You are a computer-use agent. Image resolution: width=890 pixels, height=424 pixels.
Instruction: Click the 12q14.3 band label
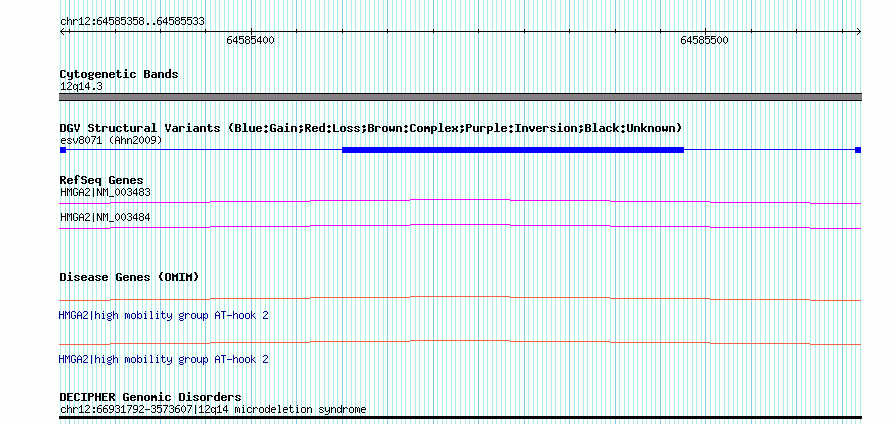point(81,87)
